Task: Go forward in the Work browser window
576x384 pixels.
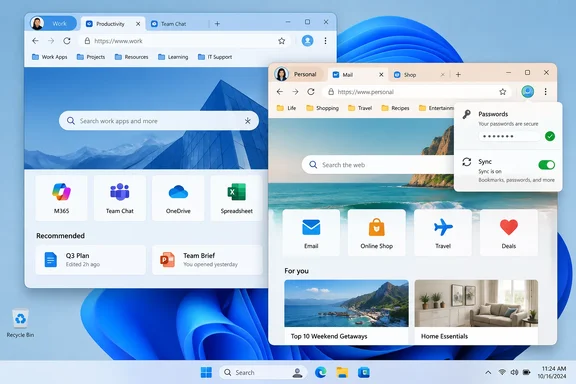Action: pyautogui.click(x=51, y=41)
